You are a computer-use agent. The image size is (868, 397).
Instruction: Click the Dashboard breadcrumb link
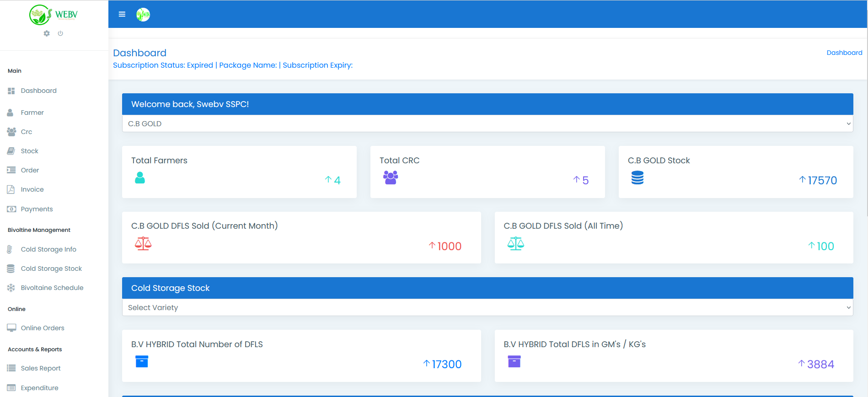[x=844, y=53]
